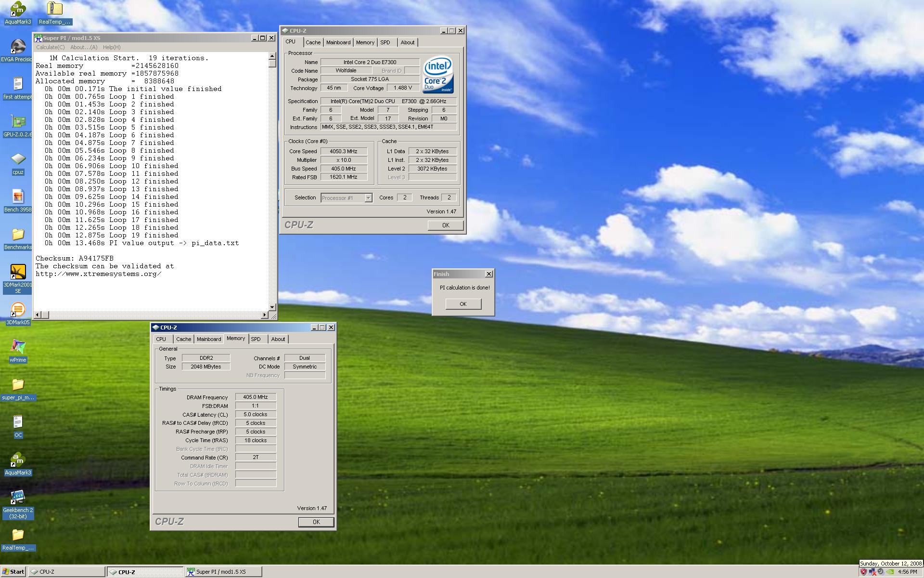The width and height of the screenshot is (924, 578).
Task: Click the Super PI title bar icon
Action: click(38, 38)
